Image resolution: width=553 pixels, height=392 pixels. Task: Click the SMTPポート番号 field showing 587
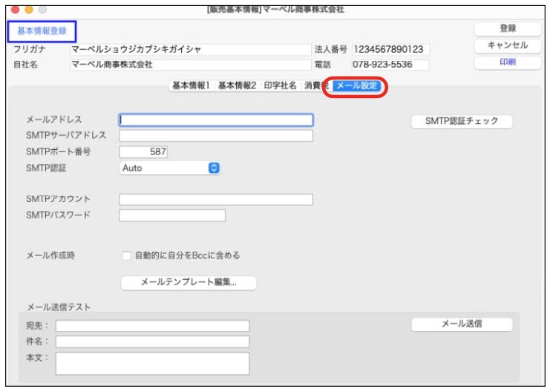143,151
